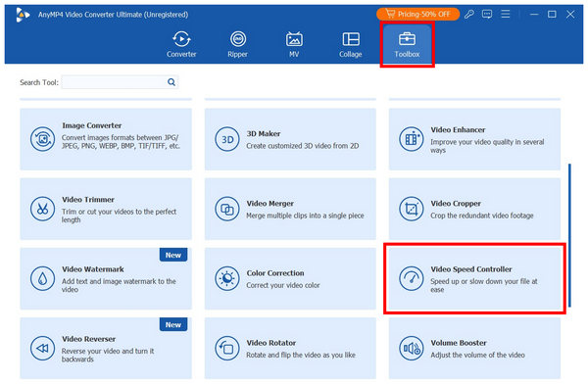Open the Video Trimmer title
Viewport: 588px width, 384px height.
pyautogui.click(x=88, y=200)
